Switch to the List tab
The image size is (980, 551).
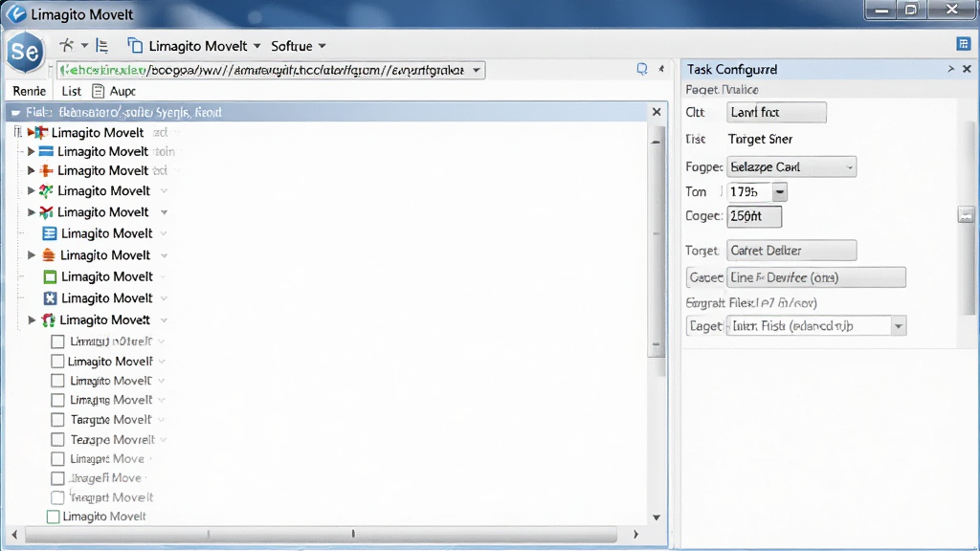[x=71, y=91]
